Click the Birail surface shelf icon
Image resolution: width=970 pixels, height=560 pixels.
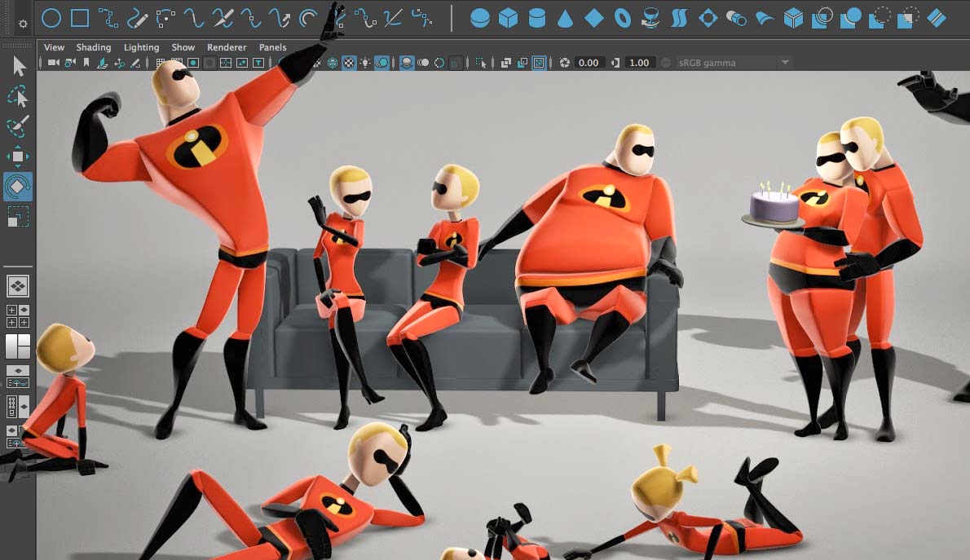click(x=765, y=19)
